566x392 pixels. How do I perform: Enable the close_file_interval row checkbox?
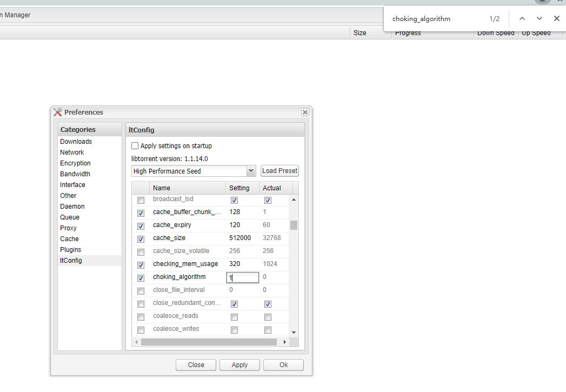pyautogui.click(x=141, y=291)
